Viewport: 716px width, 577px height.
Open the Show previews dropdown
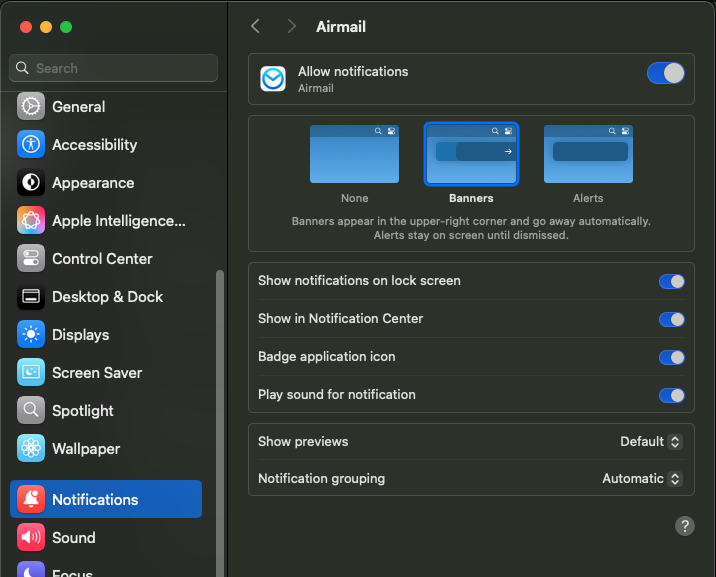pyautogui.click(x=651, y=442)
